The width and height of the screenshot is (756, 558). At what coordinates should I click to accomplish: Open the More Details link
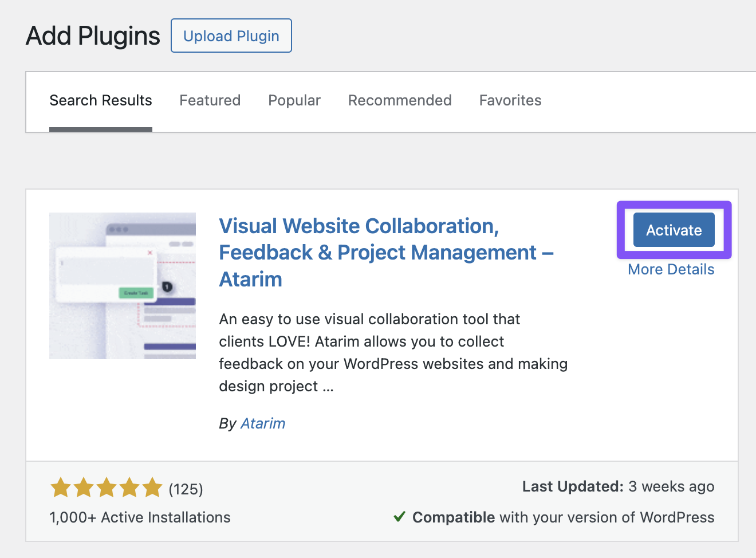pyautogui.click(x=671, y=270)
